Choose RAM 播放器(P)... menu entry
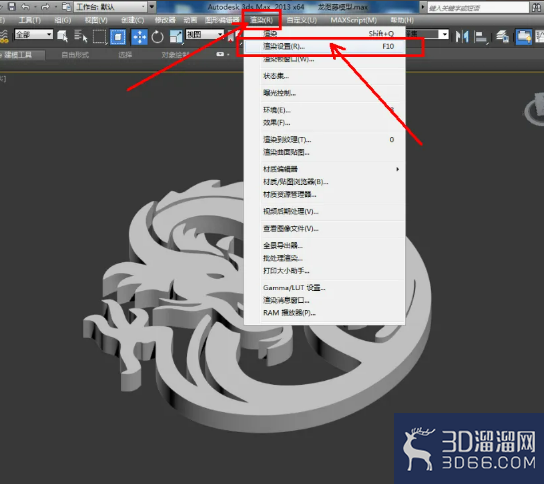Image resolution: width=544 pixels, height=484 pixels. click(x=325, y=313)
